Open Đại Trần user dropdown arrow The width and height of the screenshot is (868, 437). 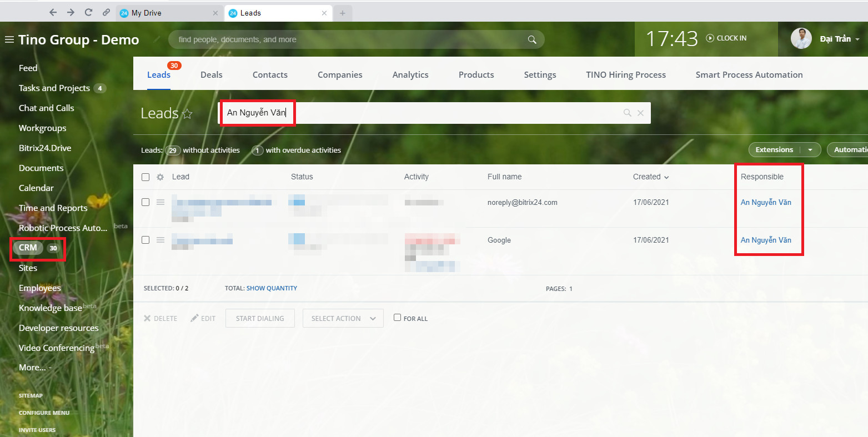click(x=857, y=39)
